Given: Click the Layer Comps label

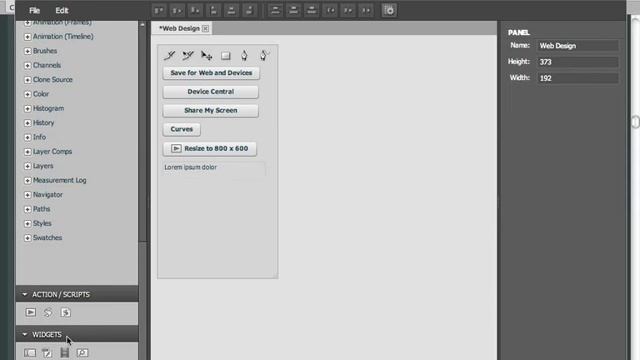Looking at the screenshot, I should (52, 151).
